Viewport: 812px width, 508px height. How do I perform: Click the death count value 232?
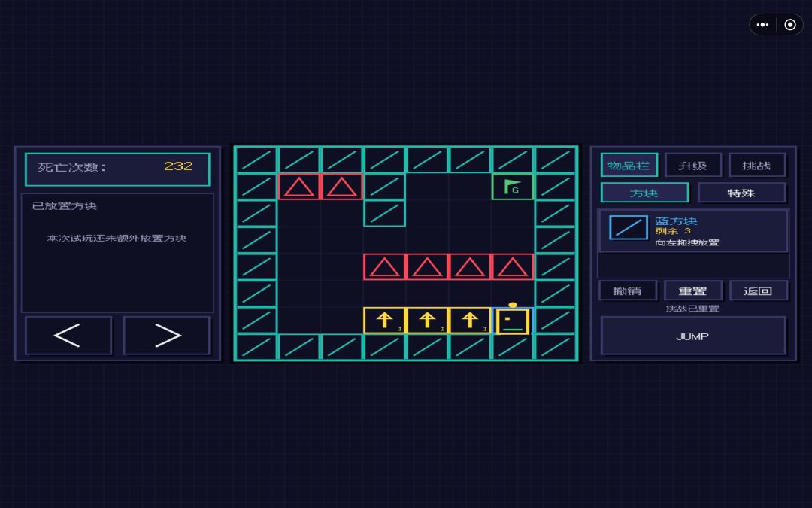[x=179, y=166]
